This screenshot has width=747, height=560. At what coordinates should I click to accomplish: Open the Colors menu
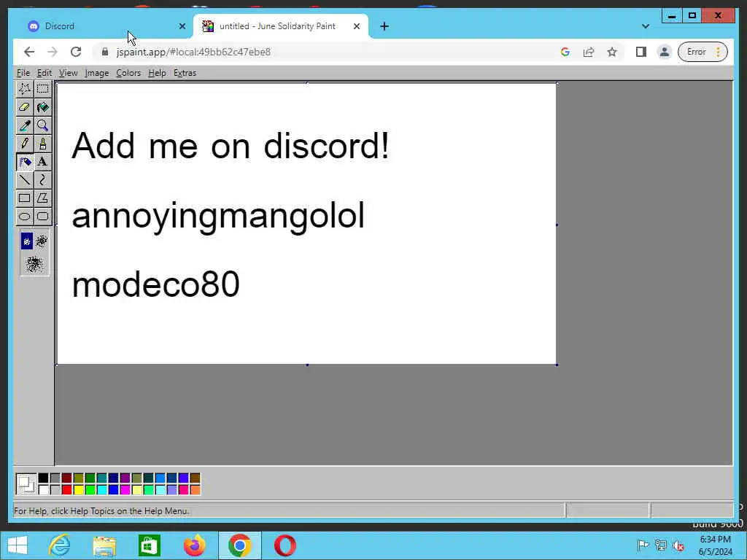coord(128,73)
